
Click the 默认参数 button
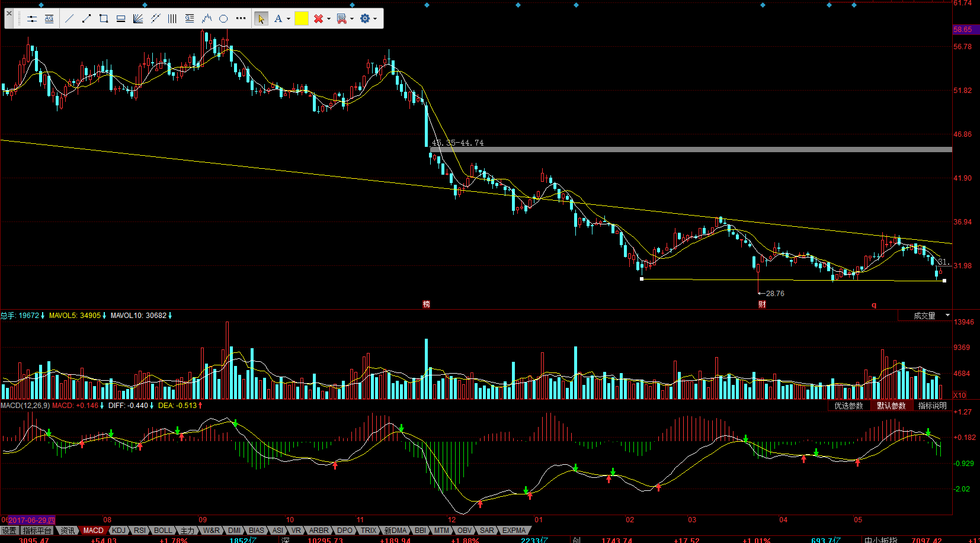pyautogui.click(x=891, y=406)
